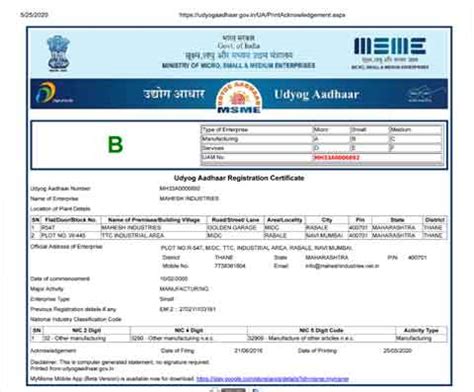Click the 'Date of commencement' label

[x=60, y=279]
